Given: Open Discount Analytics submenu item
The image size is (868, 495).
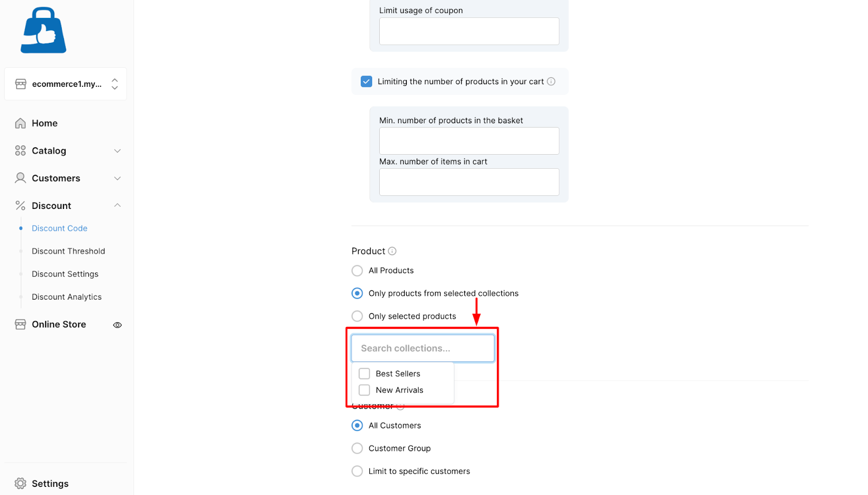Looking at the screenshot, I should pyautogui.click(x=67, y=297).
